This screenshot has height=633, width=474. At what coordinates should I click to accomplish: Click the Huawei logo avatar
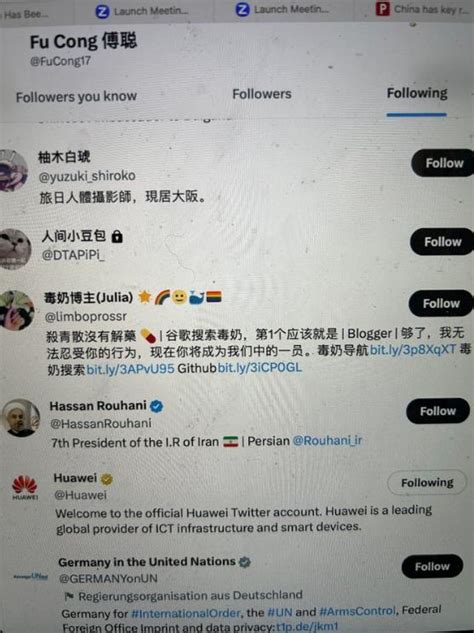point(25,487)
